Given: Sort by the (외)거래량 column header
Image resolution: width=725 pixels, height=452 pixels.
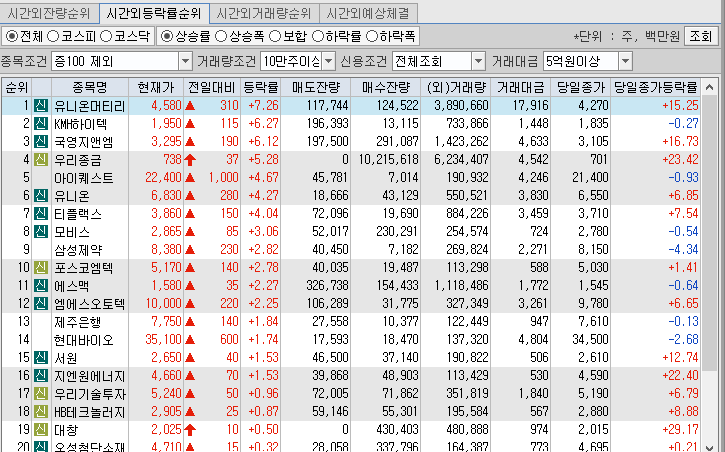Looking at the screenshot, I should click(455, 87).
